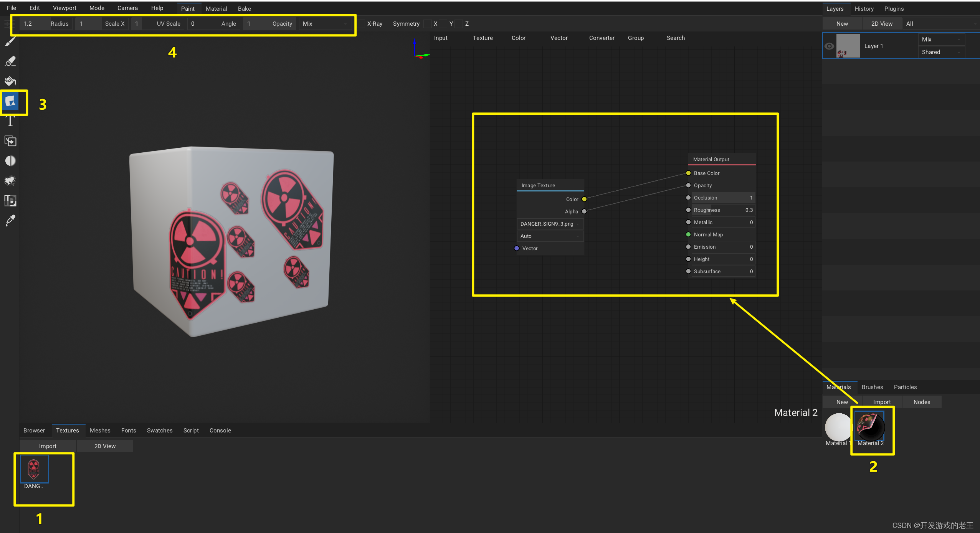
Task: Select the Eraser tool
Action: point(10,61)
